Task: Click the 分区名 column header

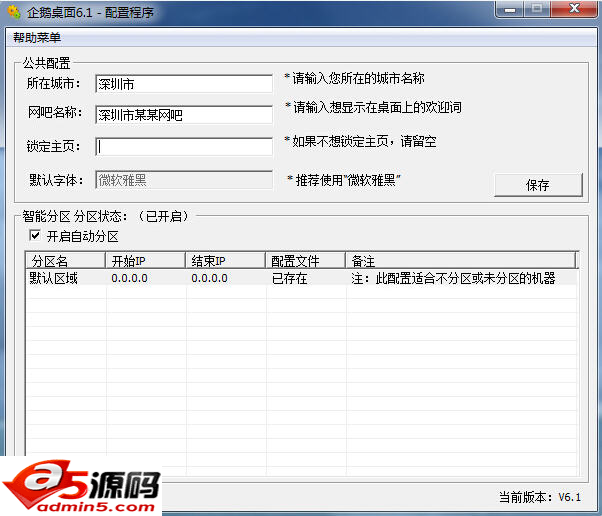Action: pyautogui.click(x=65, y=261)
